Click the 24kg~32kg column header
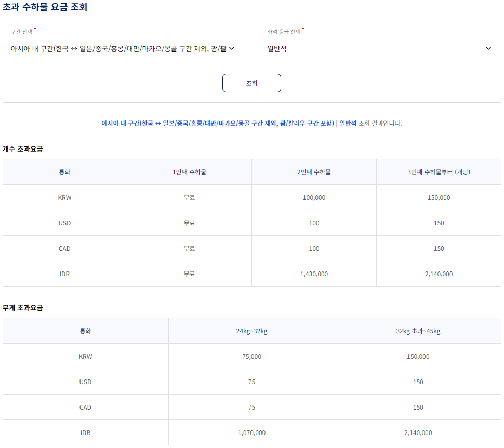Image resolution: width=504 pixels, height=448 pixels. (x=251, y=331)
